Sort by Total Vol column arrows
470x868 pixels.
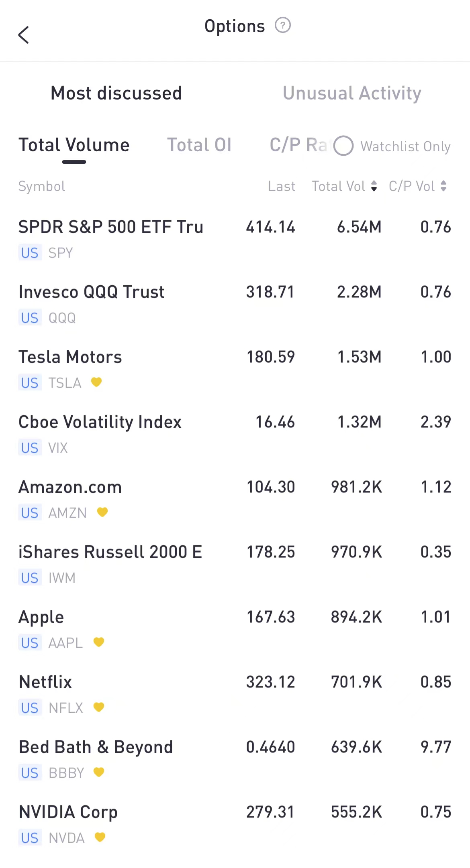374,186
